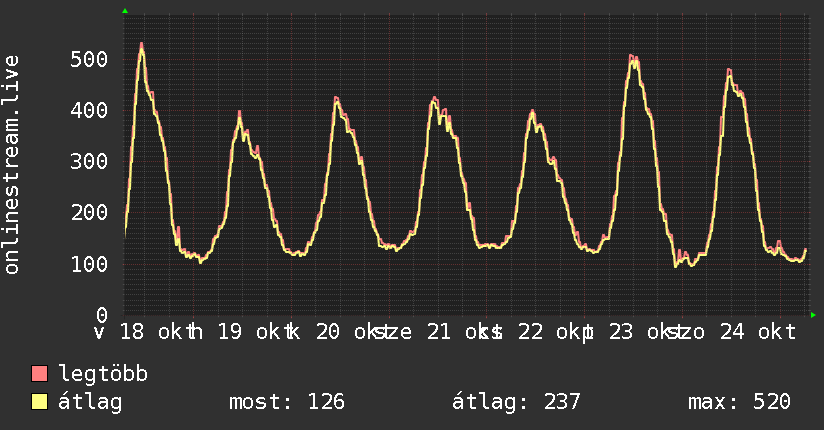824x430 pixels.
Task: Click the green arrow ending the x-axis
Action: point(813,315)
